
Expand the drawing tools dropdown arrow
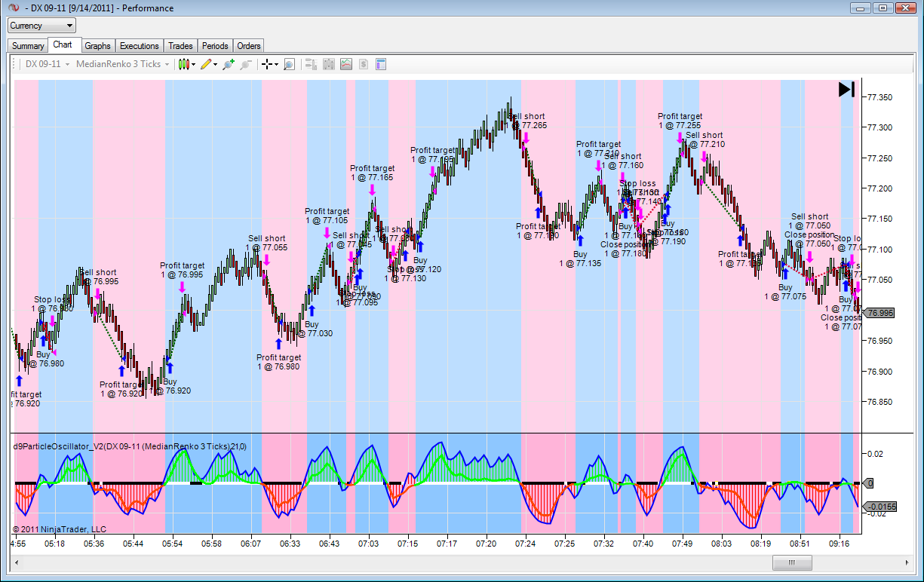216,65
